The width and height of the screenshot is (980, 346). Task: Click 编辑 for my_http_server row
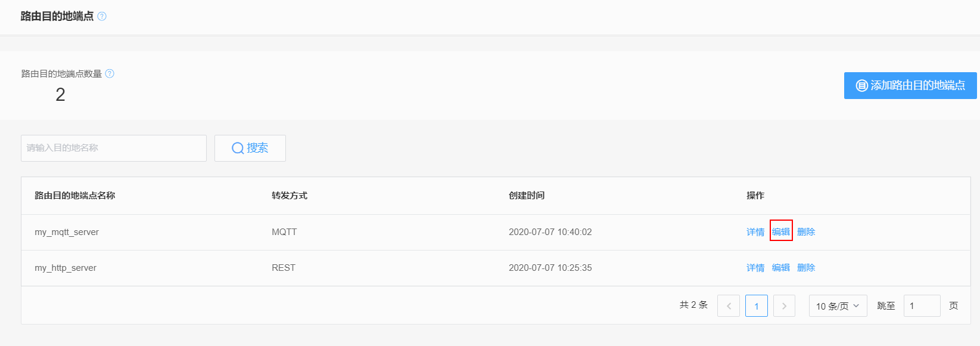pyautogui.click(x=781, y=268)
